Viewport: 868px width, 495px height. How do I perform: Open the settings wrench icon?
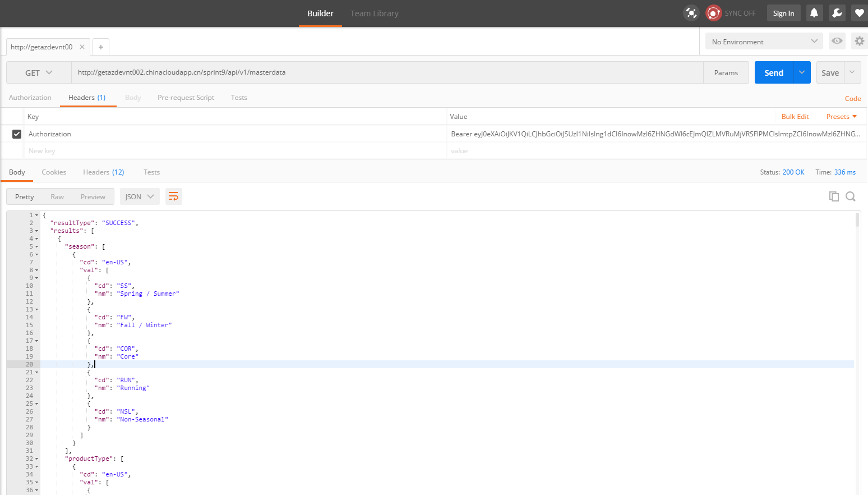tap(837, 13)
